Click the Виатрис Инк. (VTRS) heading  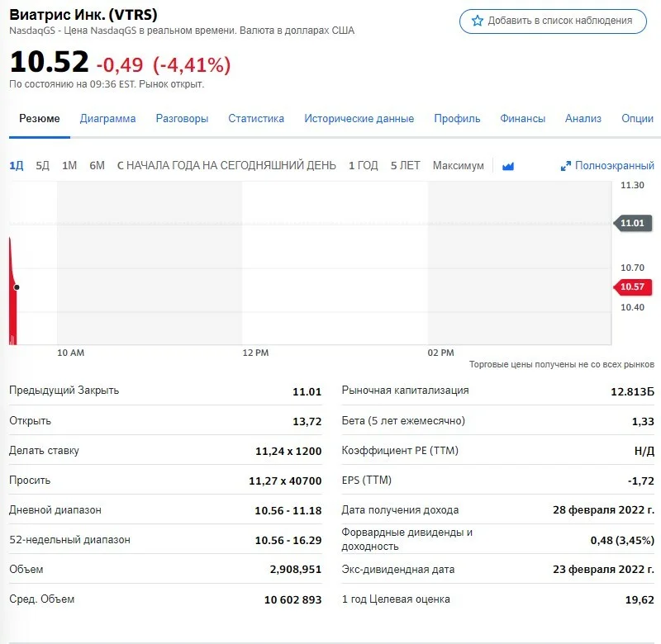point(83,15)
